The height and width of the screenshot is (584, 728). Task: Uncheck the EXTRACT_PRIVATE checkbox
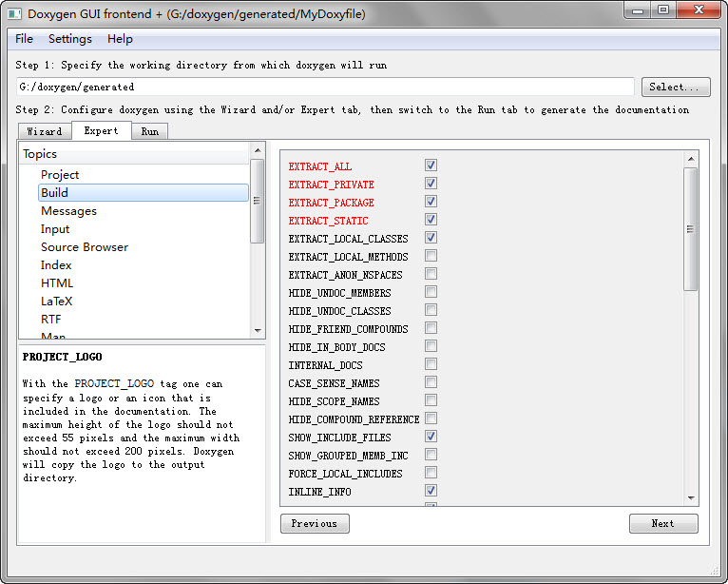(431, 184)
